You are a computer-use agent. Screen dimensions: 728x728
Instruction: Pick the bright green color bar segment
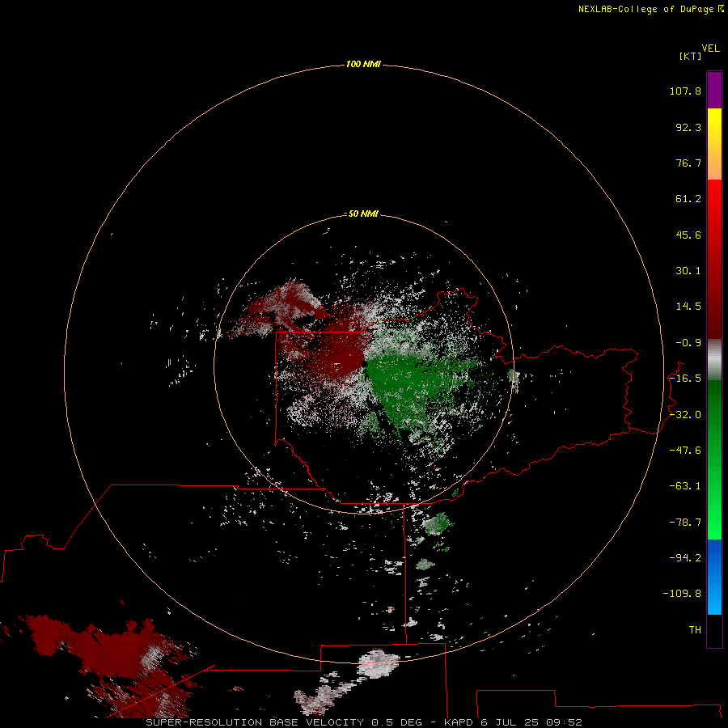(x=714, y=510)
